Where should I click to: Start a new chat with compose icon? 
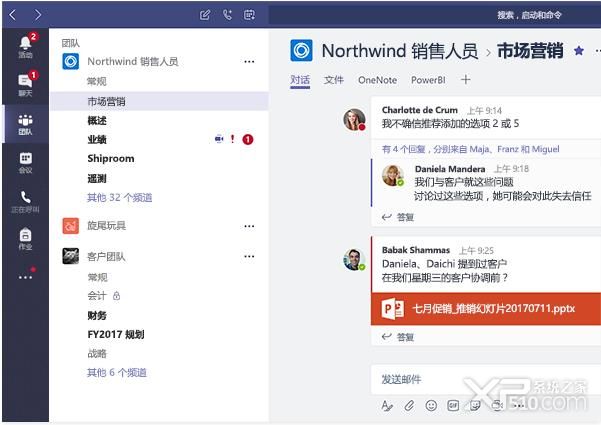coord(205,15)
